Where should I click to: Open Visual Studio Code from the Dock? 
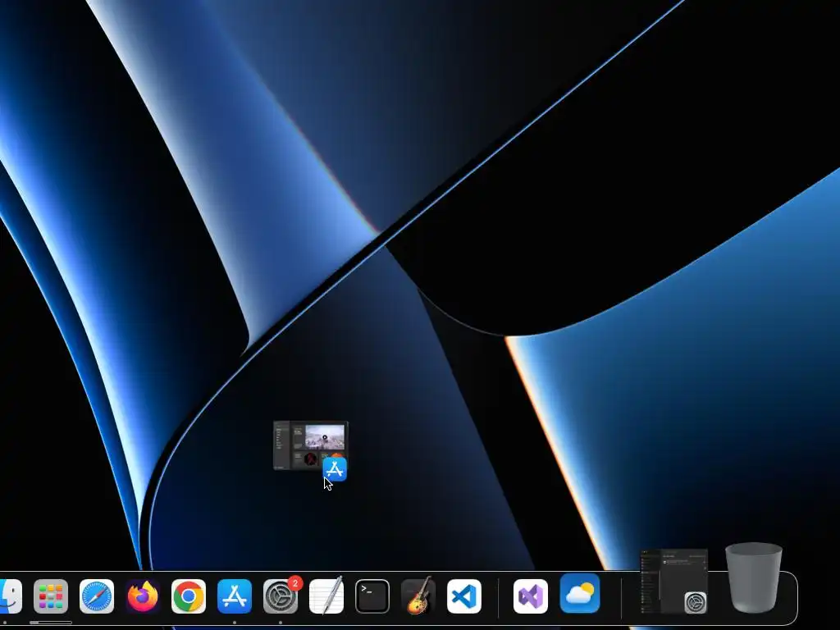click(464, 596)
